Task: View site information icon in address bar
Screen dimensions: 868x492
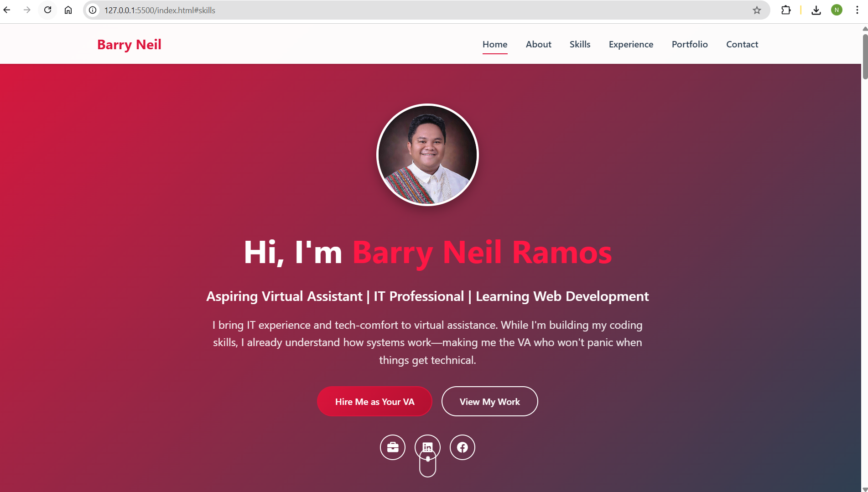Action: coord(93,10)
